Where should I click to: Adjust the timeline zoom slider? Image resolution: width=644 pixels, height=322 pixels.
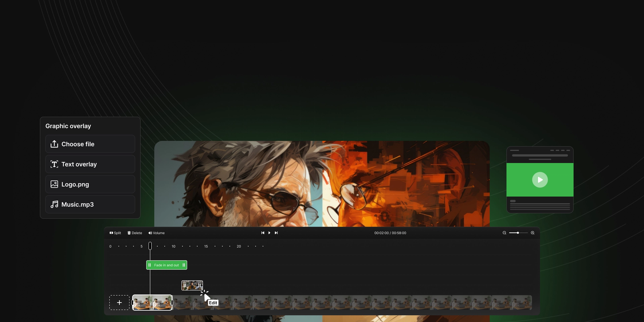tap(518, 233)
